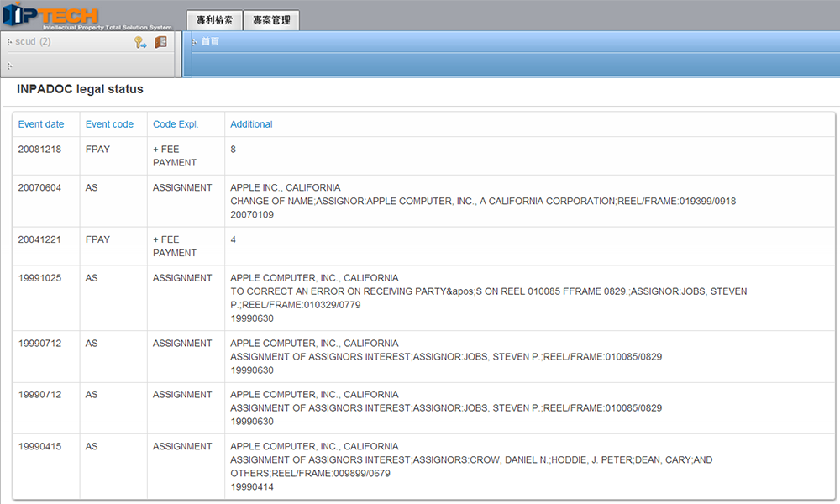Click the APPLE INC., CALIFORNIA text
This screenshot has width=840, height=504.
pyautogui.click(x=286, y=188)
